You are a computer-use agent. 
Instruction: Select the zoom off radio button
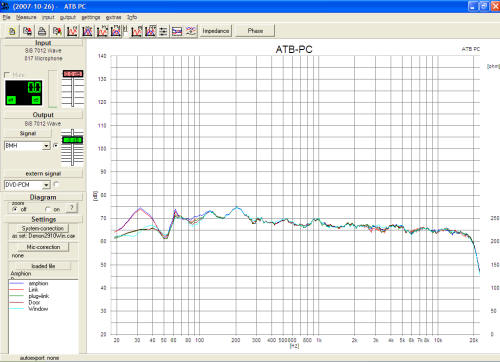(x=15, y=209)
